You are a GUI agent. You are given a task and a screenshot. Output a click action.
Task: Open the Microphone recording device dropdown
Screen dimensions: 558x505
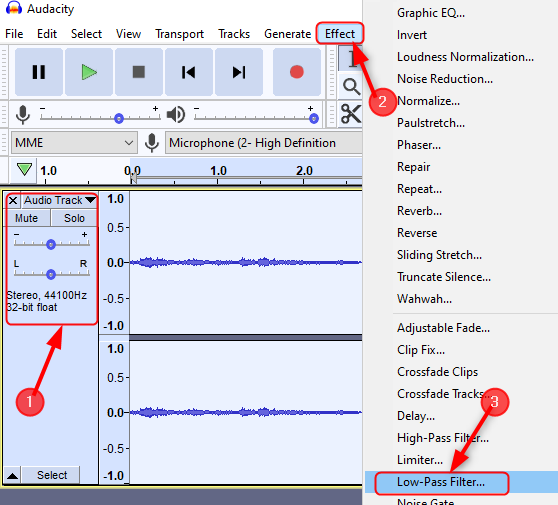click(264, 143)
